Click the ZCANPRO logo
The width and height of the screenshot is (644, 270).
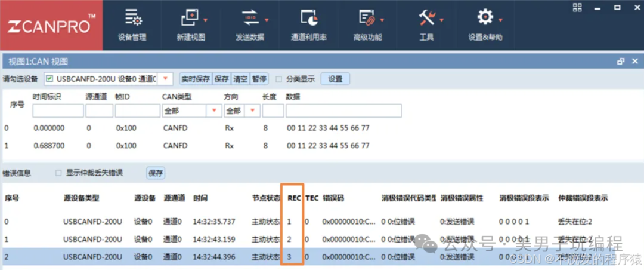pos(51,25)
